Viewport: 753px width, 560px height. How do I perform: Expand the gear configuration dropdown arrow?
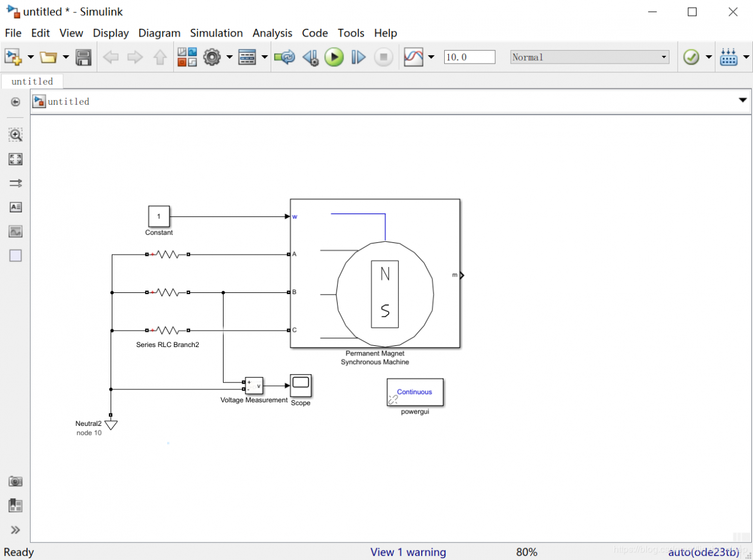[x=229, y=57]
